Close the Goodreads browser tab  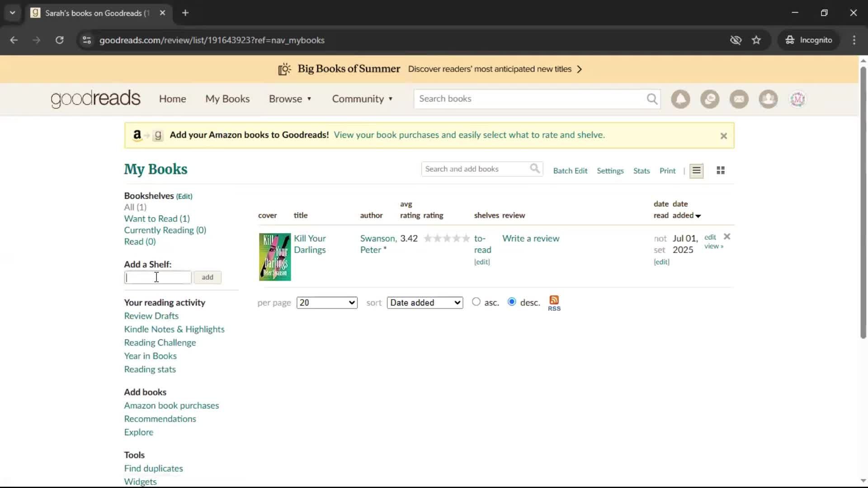[162, 13]
